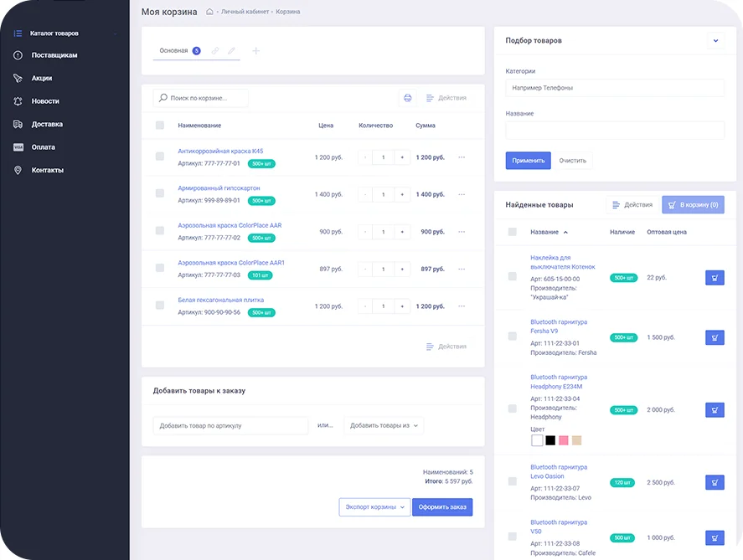Click the Оформить заказ button
This screenshot has height=560, width=743.
(x=442, y=507)
